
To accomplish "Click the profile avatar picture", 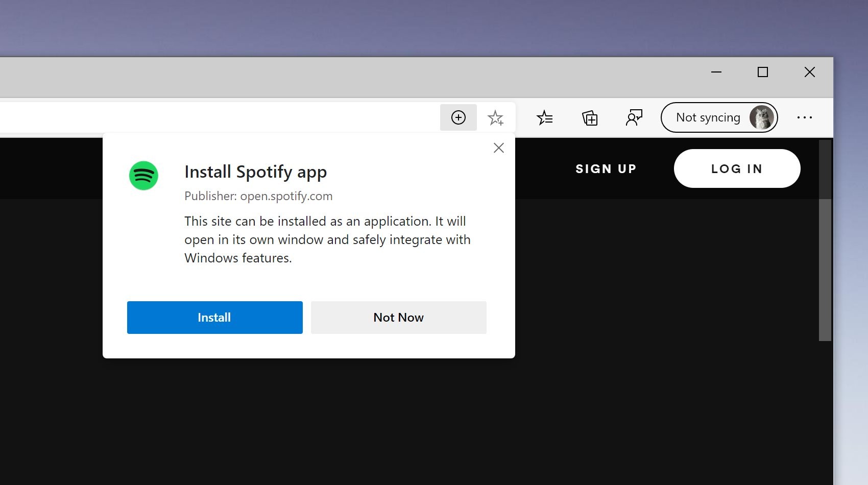I will pos(761,117).
